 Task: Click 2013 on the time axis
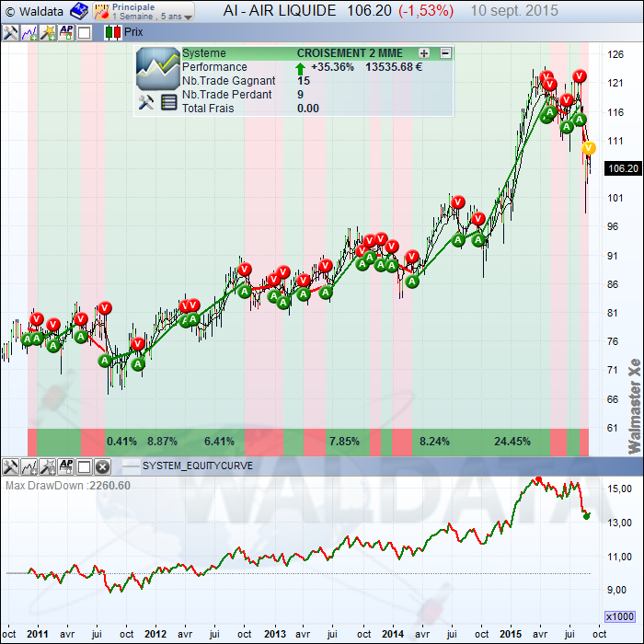pos(275,634)
